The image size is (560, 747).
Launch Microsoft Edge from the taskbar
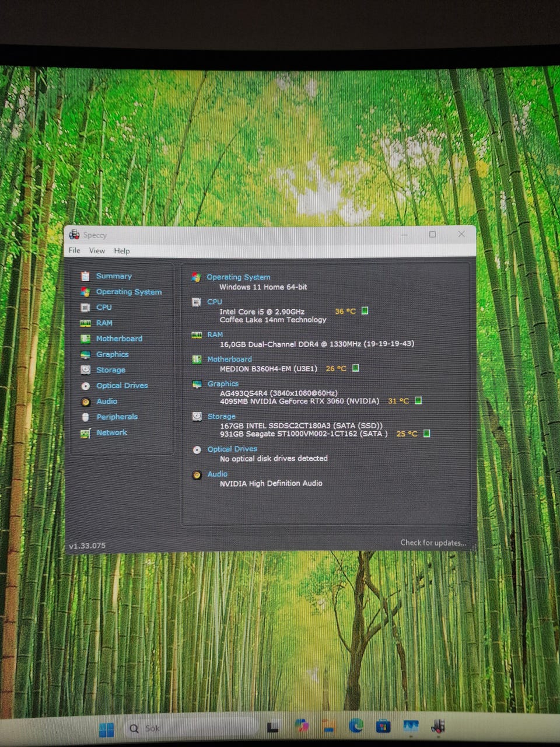(356, 726)
